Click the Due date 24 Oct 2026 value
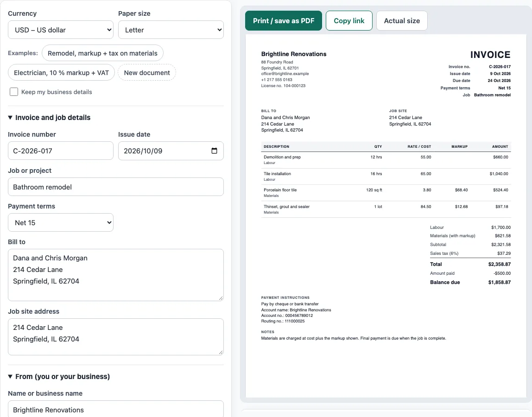Image resolution: width=532 pixels, height=417 pixels. (499, 81)
